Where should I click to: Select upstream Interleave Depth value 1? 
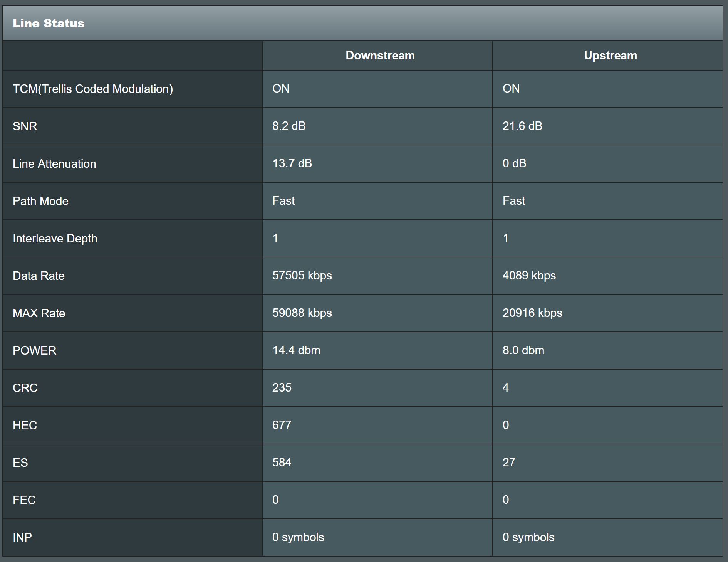click(x=506, y=238)
